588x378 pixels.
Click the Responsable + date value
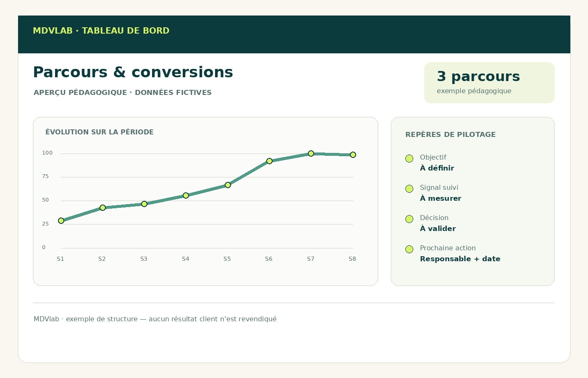(x=460, y=259)
